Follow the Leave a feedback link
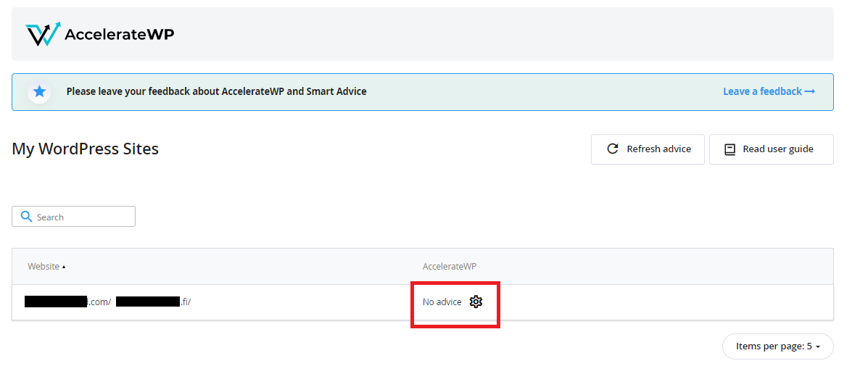 769,91
